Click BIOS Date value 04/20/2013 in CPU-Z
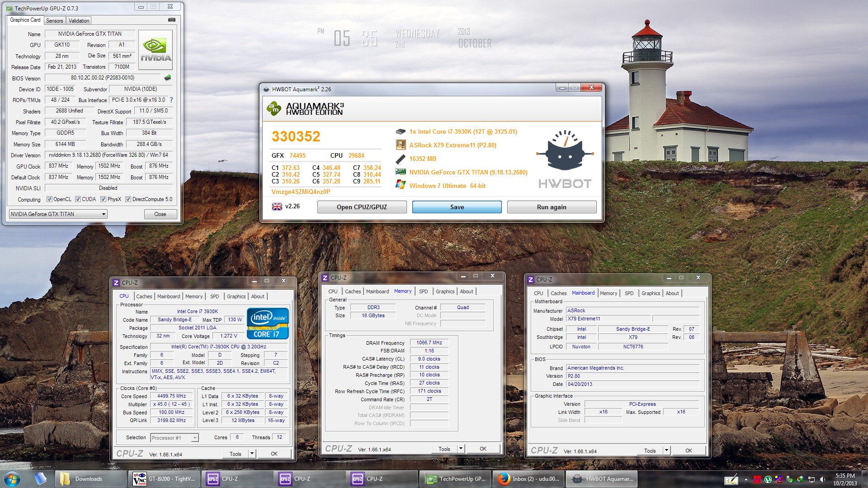Viewport: 868px width, 488px height. [x=633, y=384]
